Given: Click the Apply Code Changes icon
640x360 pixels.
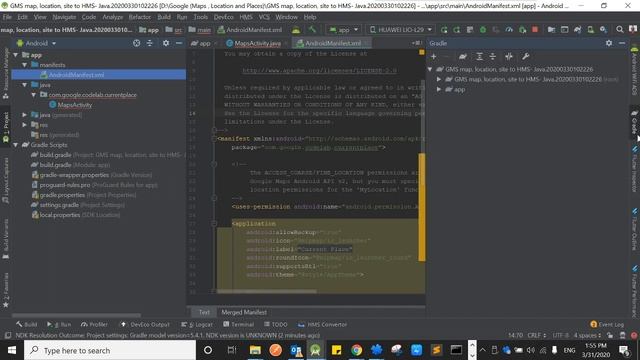Looking at the screenshot, I should [470, 30].
